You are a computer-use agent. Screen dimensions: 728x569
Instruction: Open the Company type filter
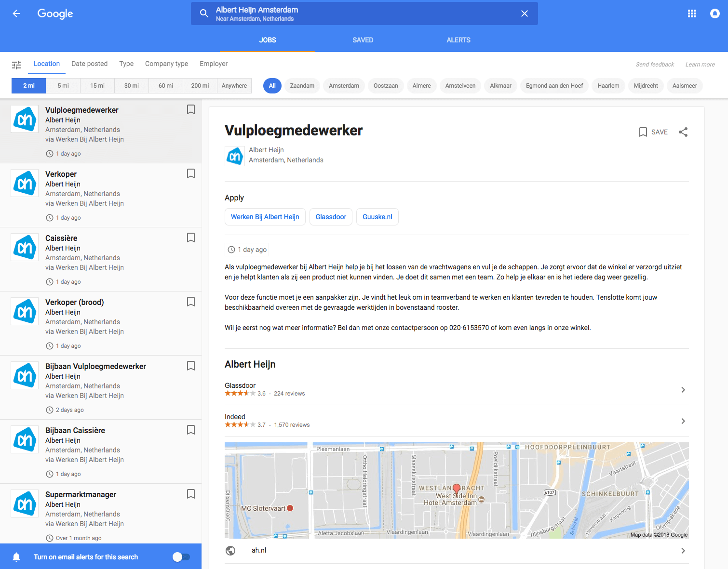tap(167, 64)
